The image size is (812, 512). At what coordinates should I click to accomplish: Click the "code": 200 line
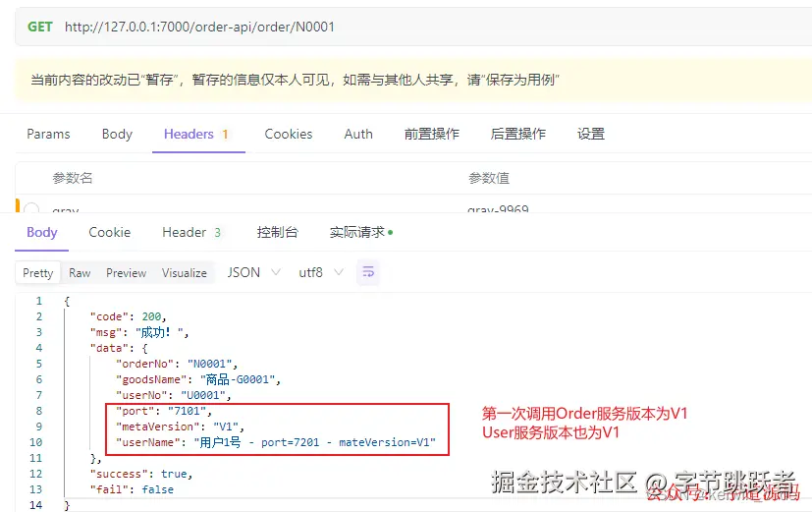(128, 316)
